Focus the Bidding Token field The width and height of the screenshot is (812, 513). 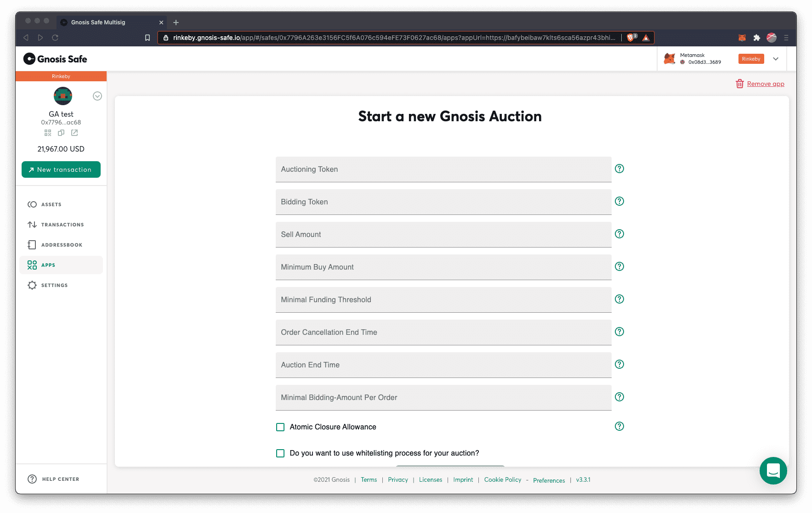[x=443, y=202]
